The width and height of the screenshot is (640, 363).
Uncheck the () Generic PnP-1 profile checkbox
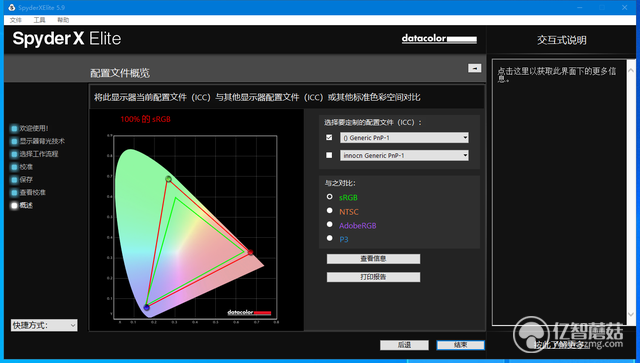click(x=329, y=138)
